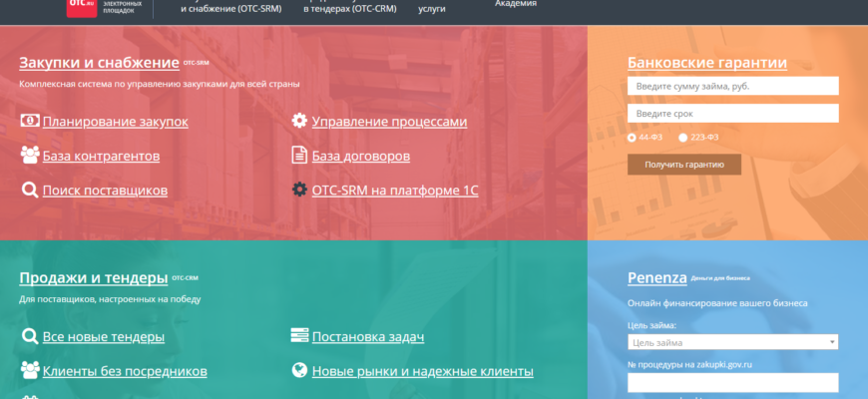This screenshot has height=399, width=868.
Task: Click the text Онлайн финансирование вашего бизнеса
Action: (x=717, y=303)
